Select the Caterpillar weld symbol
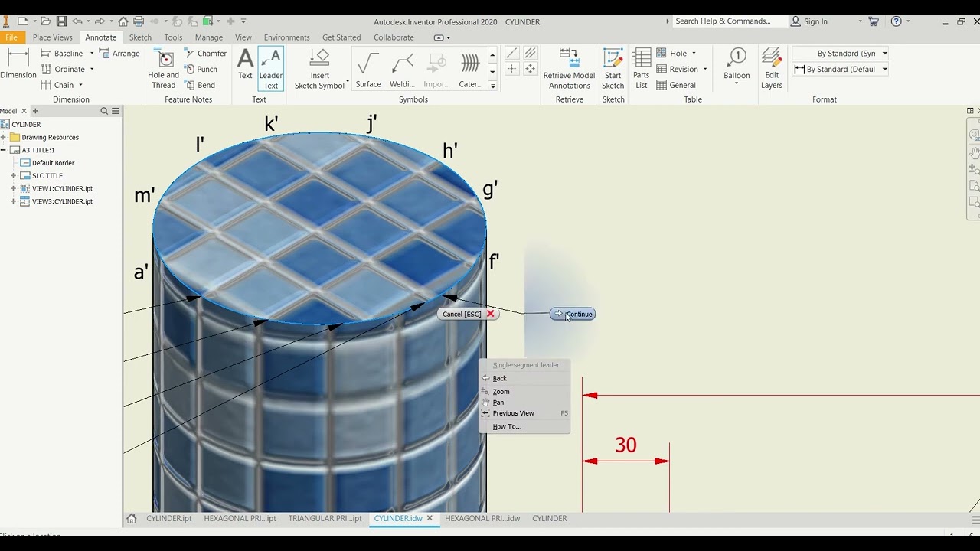980x551 pixels. [470, 69]
